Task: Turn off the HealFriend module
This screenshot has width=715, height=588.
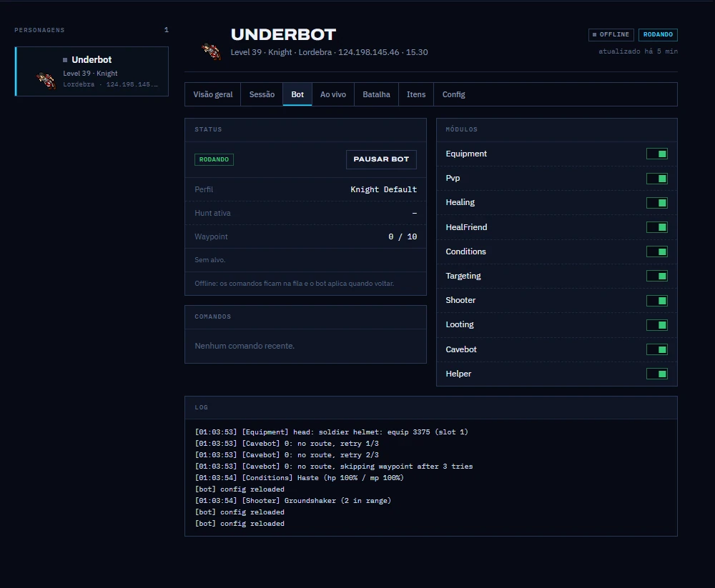Action: pyautogui.click(x=657, y=227)
